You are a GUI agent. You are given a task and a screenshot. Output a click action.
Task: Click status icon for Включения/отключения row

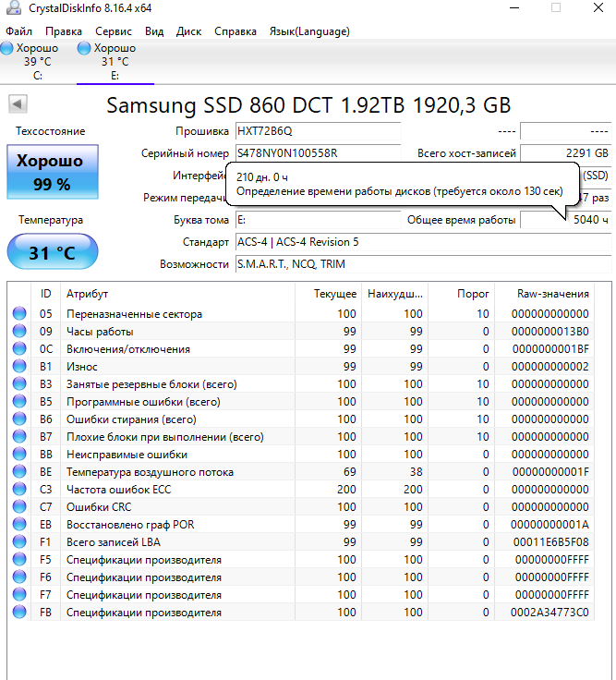pyautogui.click(x=19, y=348)
